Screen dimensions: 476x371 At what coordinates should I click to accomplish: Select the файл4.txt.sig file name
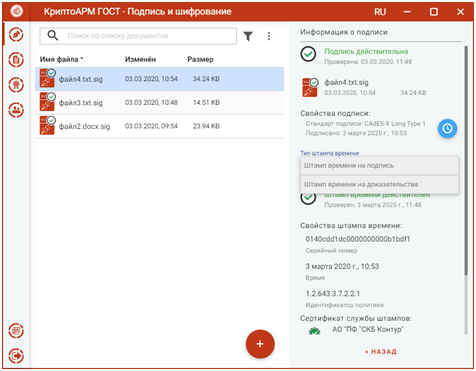point(81,79)
